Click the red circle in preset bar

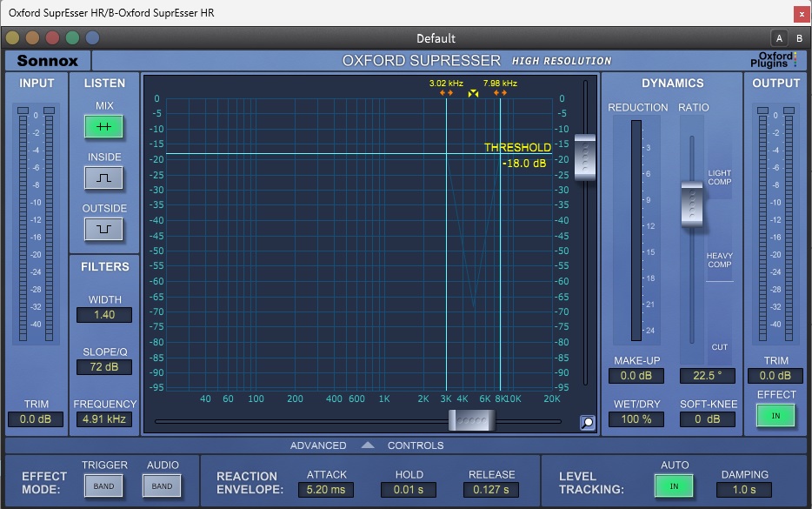(x=52, y=37)
